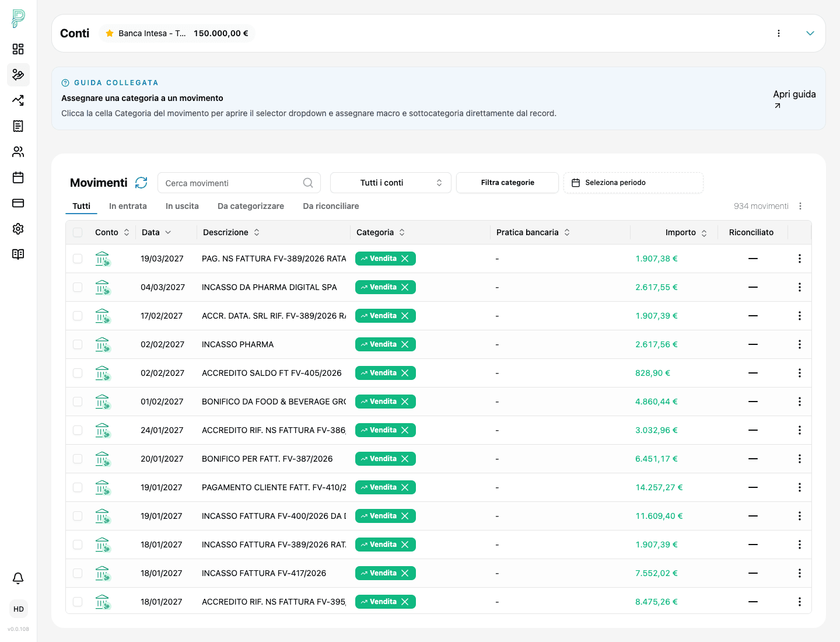Image resolution: width=840 pixels, height=642 pixels.
Task: Open notifications bell icon
Action: pyautogui.click(x=18, y=578)
